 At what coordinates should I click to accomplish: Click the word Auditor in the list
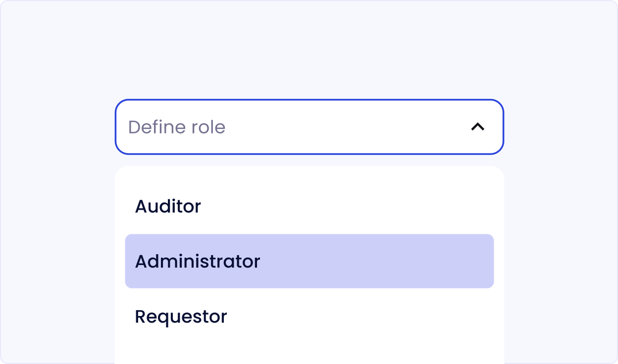click(x=168, y=206)
